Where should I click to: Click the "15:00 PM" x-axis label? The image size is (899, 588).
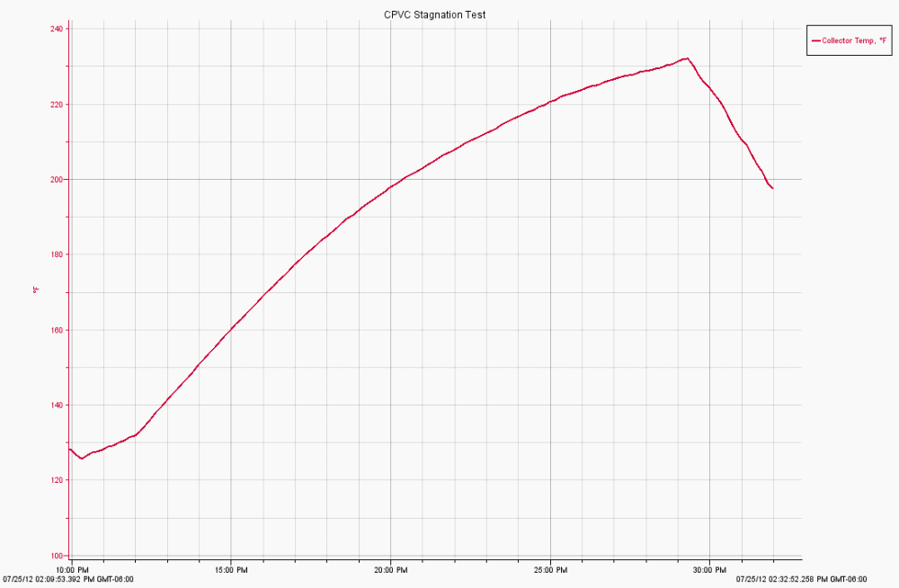tap(231, 570)
